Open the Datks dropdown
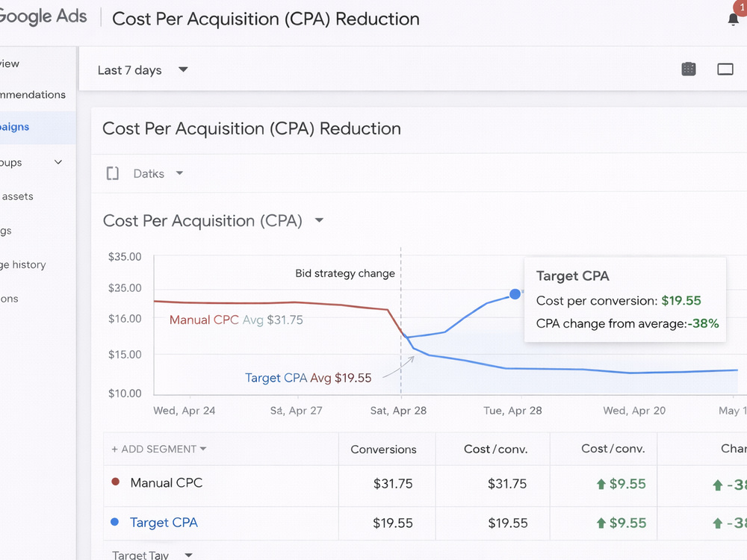This screenshot has height=560, width=747. [x=158, y=173]
